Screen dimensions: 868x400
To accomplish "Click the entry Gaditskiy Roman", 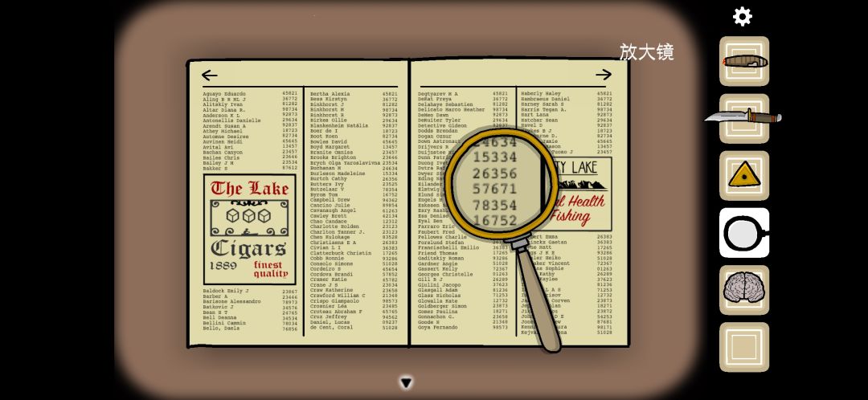I will click(x=440, y=259).
